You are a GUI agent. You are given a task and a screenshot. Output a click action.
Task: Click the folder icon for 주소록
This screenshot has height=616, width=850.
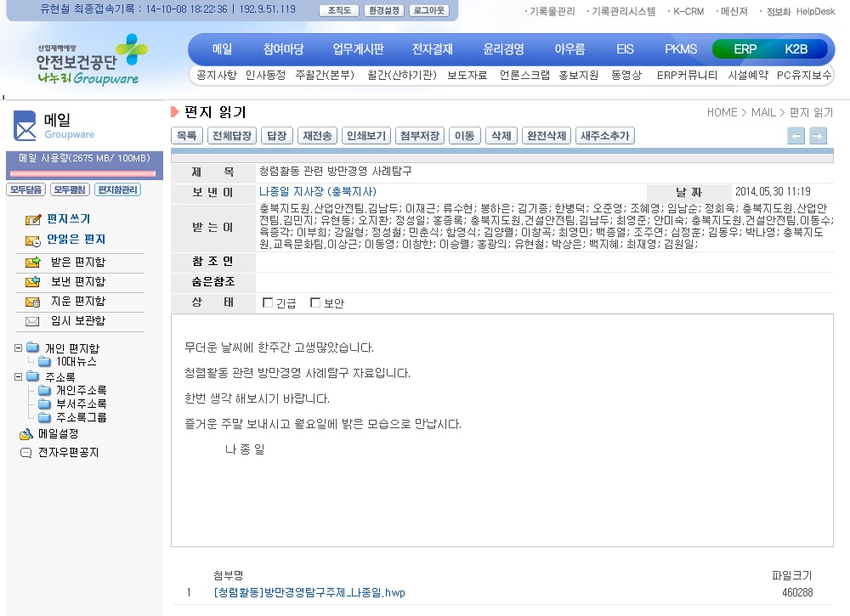(x=33, y=376)
